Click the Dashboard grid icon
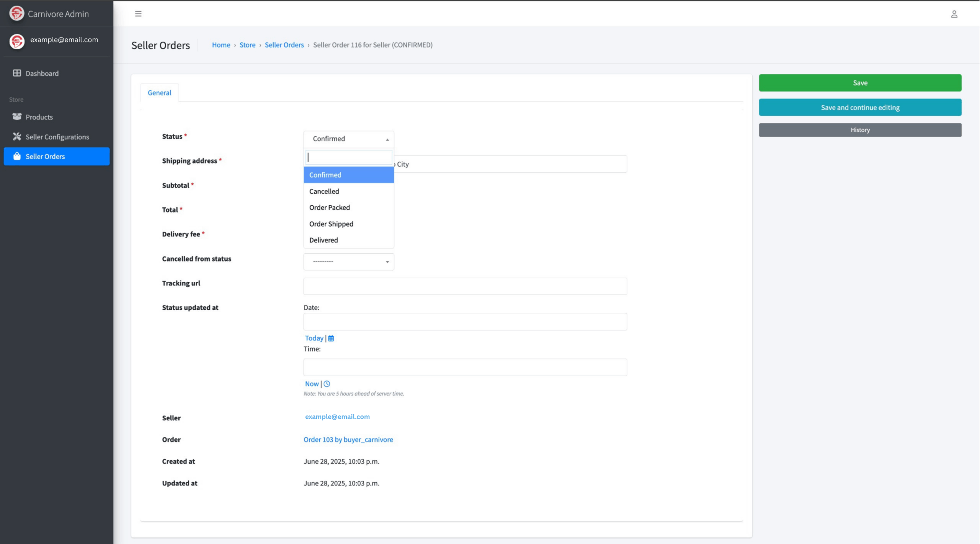This screenshot has height=544, width=980. point(17,73)
